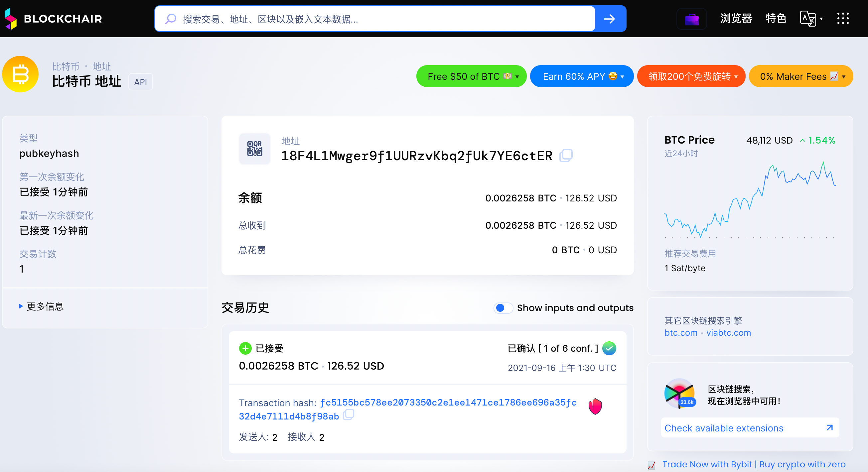868x472 pixels.
Task: Copy the transaction hash
Action: (x=349, y=415)
